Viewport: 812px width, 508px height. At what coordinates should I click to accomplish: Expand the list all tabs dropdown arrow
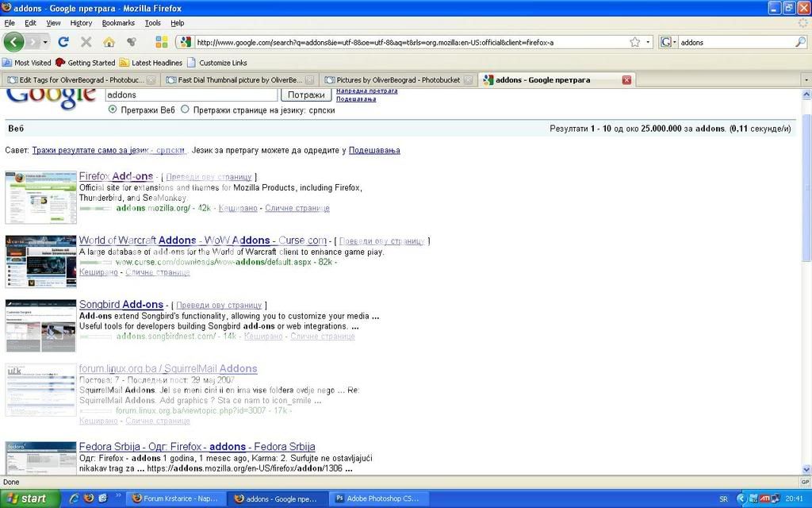(806, 79)
